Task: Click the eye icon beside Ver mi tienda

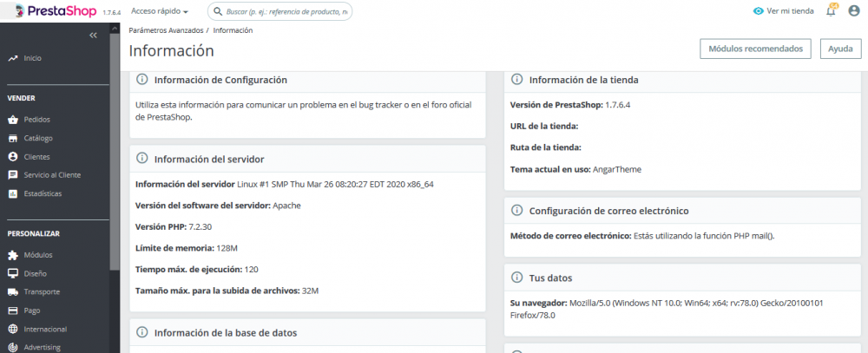Action: point(759,11)
